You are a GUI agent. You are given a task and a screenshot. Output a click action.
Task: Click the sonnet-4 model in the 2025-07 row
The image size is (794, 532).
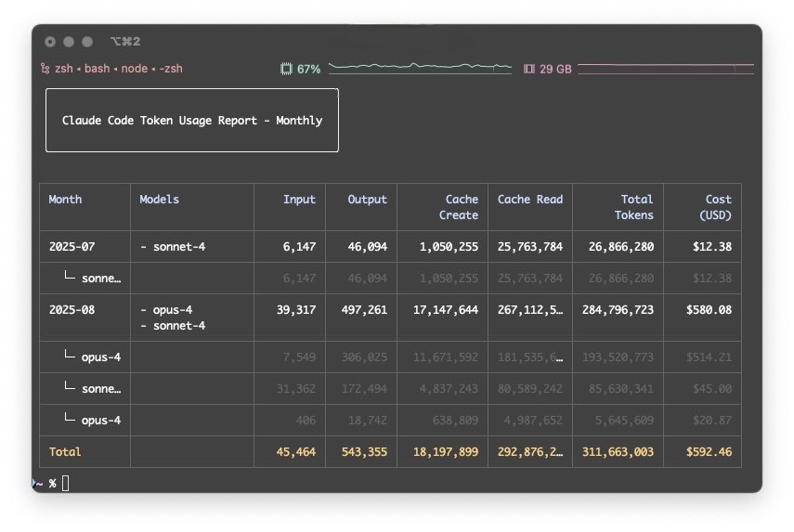coord(173,247)
